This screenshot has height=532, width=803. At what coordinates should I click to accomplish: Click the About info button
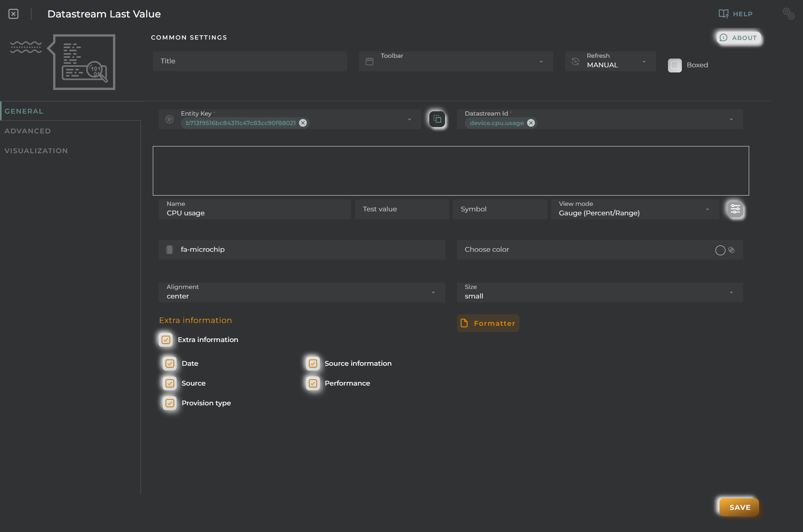tap(738, 38)
